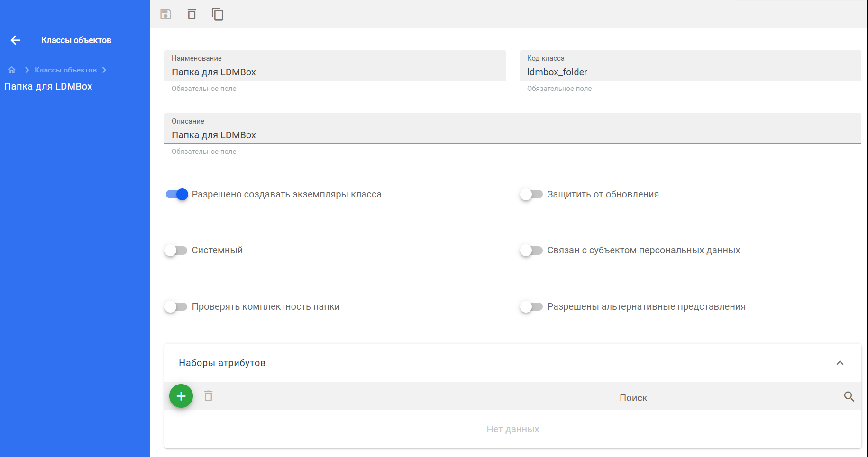Click the Нет данных placeholder text

tap(513, 429)
